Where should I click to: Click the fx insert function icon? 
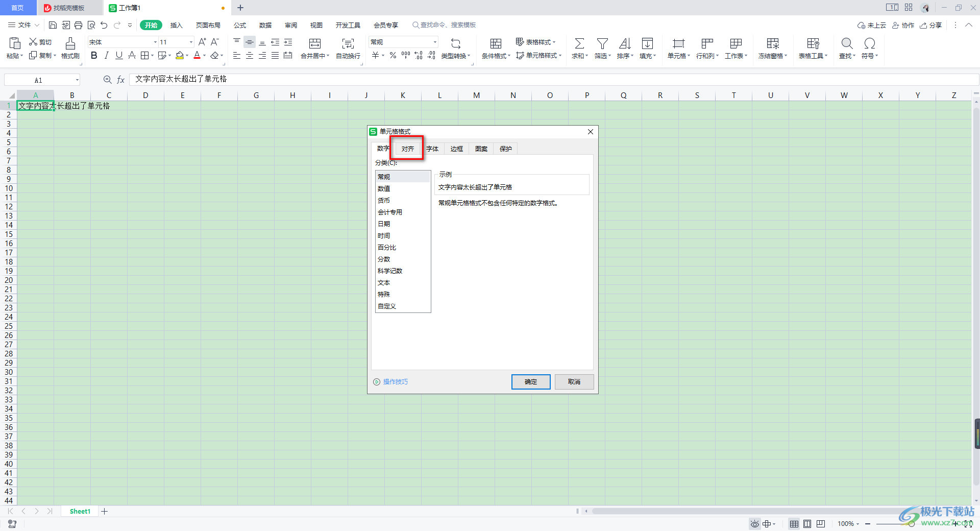(x=121, y=80)
